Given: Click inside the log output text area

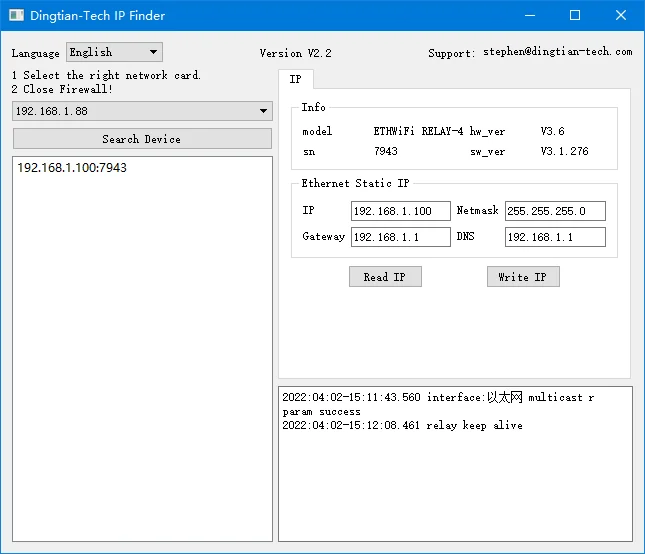Looking at the screenshot, I should (x=455, y=480).
